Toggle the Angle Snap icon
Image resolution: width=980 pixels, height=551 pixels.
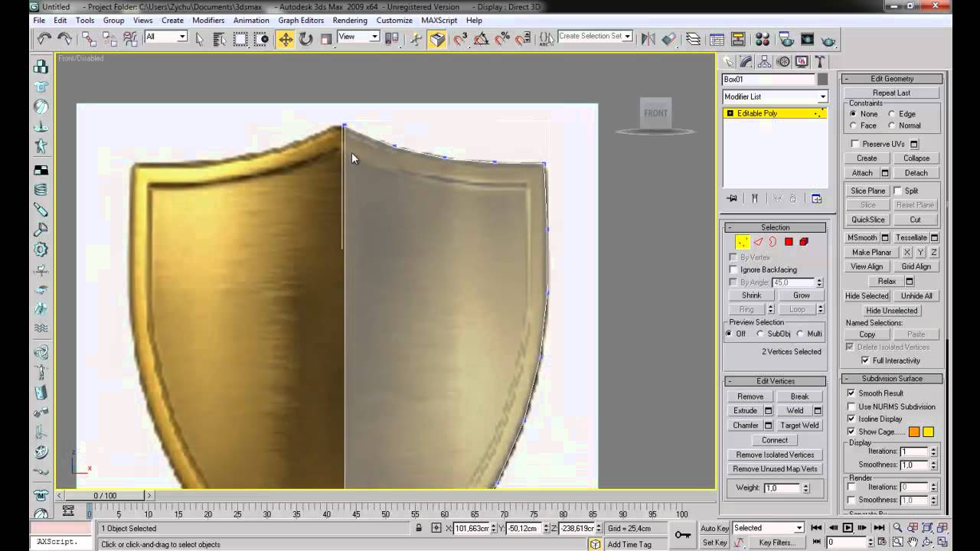pos(482,39)
